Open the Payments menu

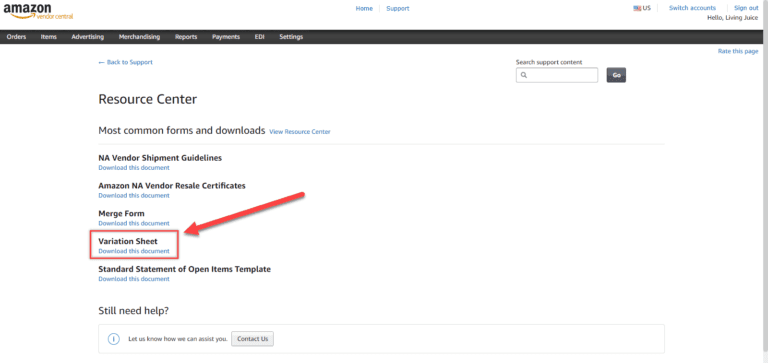click(x=226, y=37)
